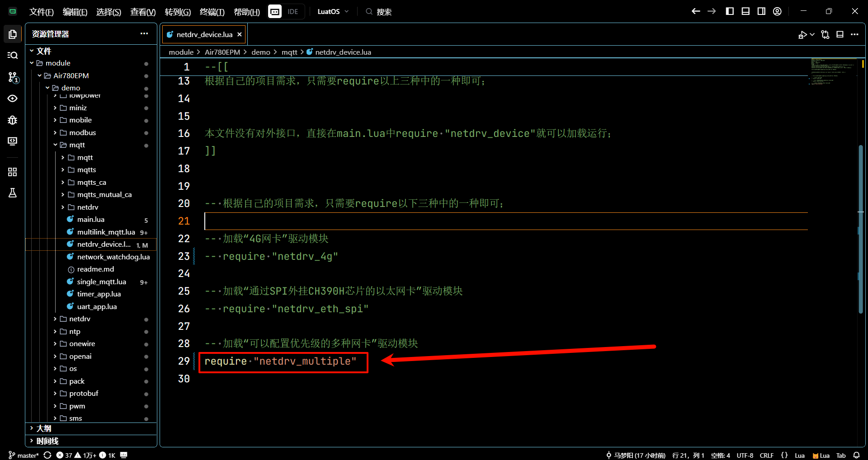Open multilink_mqtt.lua file
The width and height of the screenshot is (868, 460).
(90, 232)
